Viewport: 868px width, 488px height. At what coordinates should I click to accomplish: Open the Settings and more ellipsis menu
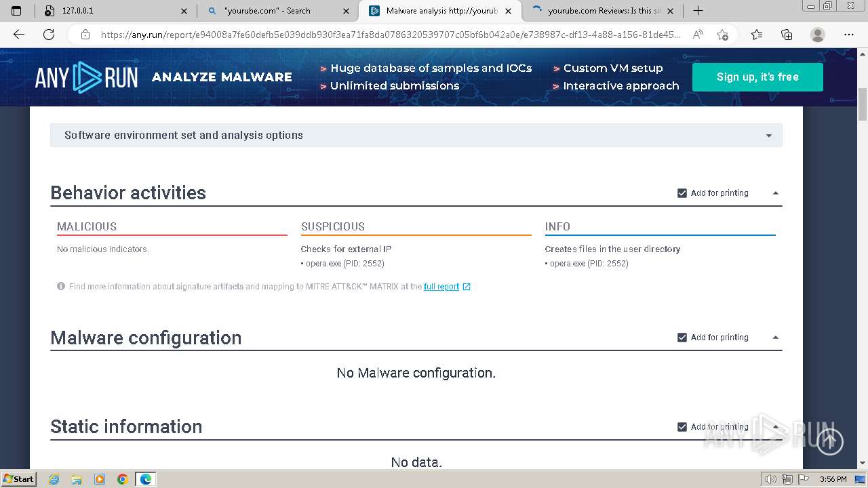[x=849, y=35]
